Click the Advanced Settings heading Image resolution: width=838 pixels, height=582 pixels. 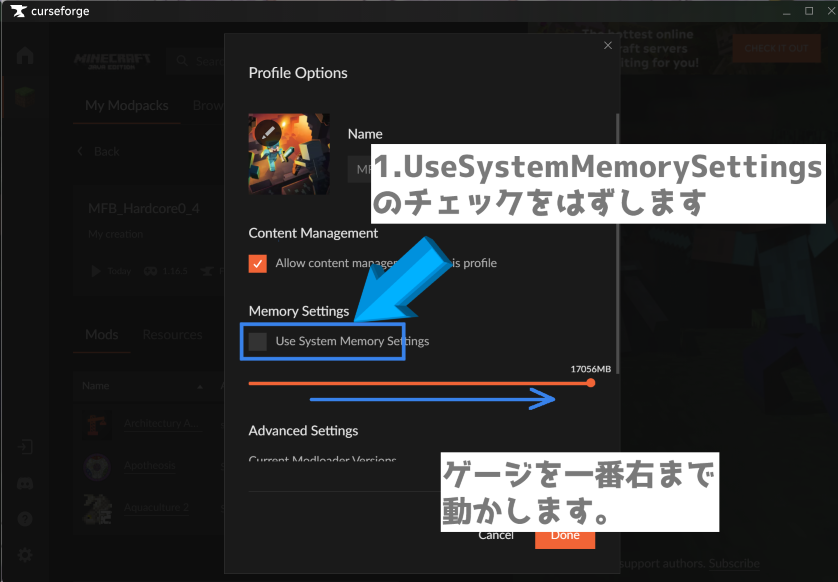[x=303, y=431]
